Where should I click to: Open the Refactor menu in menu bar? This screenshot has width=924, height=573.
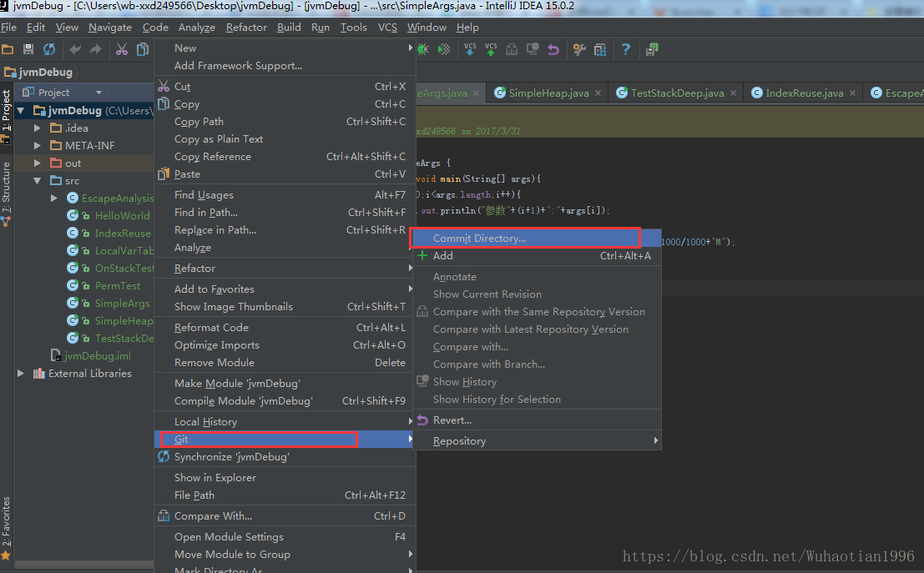point(246,27)
